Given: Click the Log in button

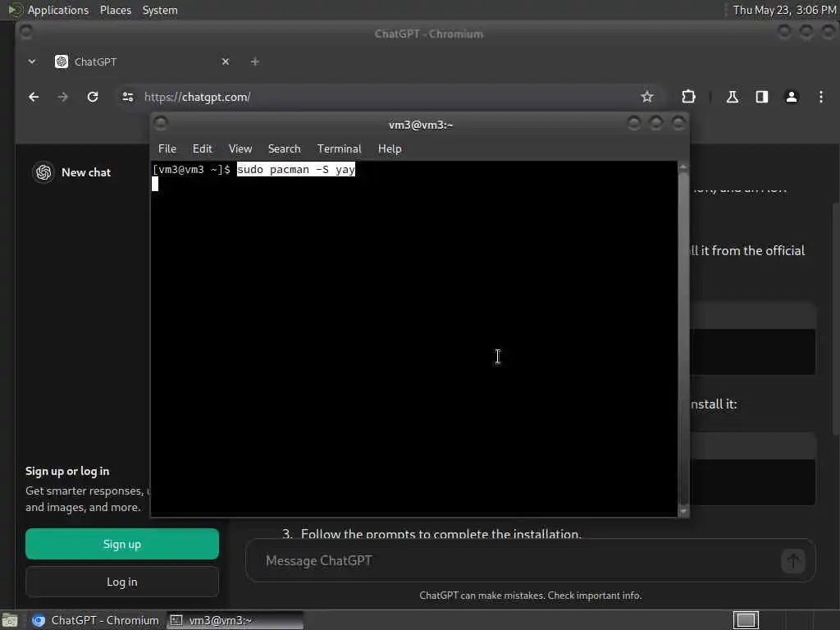Looking at the screenshot, I should tap(122, 582).
